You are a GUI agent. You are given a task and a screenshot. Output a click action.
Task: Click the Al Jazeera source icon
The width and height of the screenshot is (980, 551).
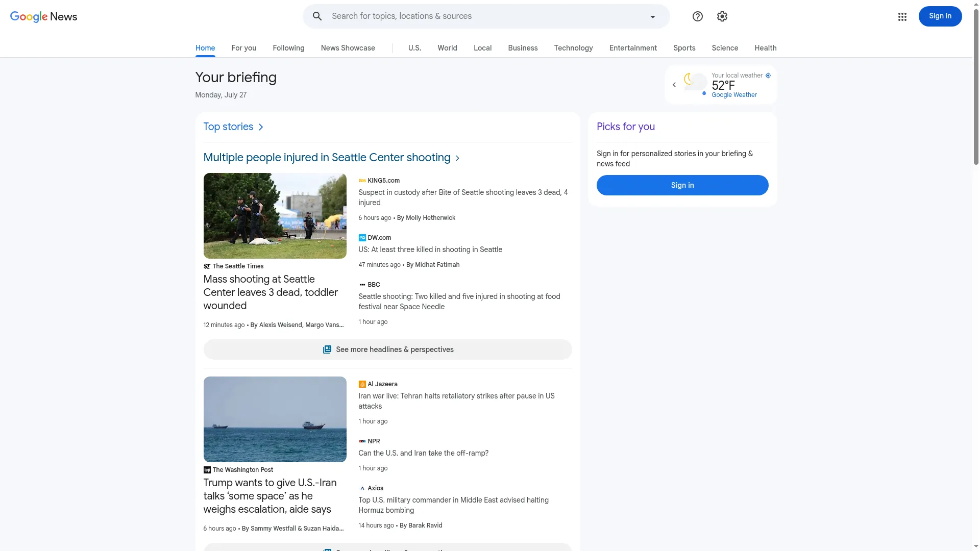point(362,384)
